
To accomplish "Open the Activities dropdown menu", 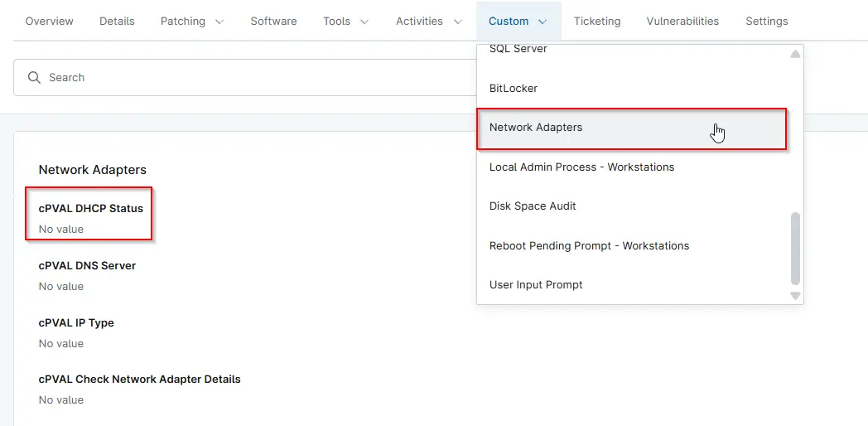I will [x=429, y=22].
